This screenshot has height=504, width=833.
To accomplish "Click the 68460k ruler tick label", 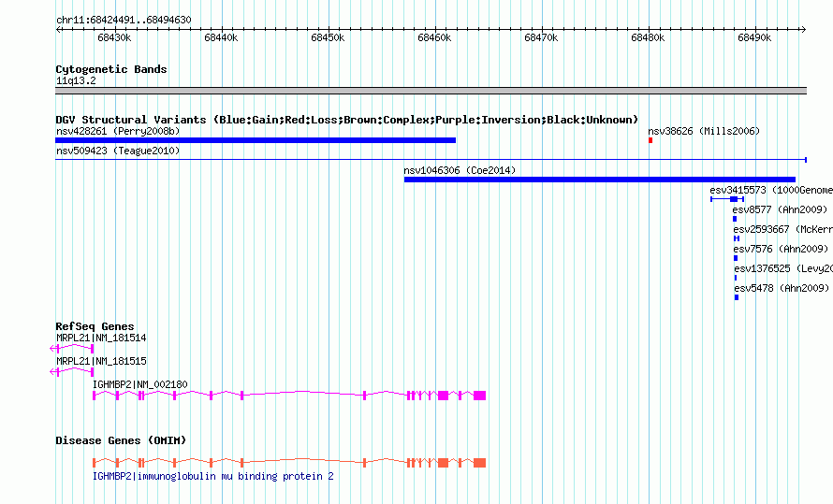I will 434,37.
